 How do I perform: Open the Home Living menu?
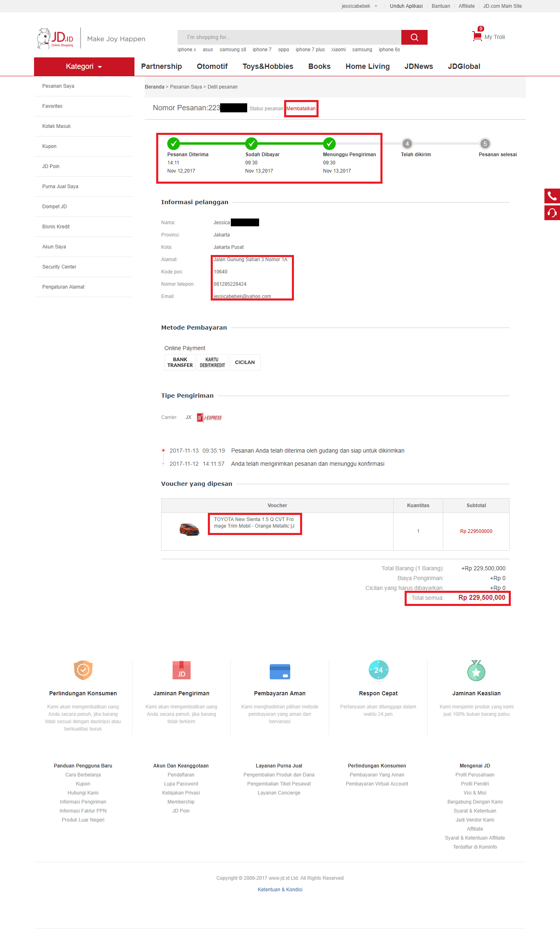[x=368, y=66]
